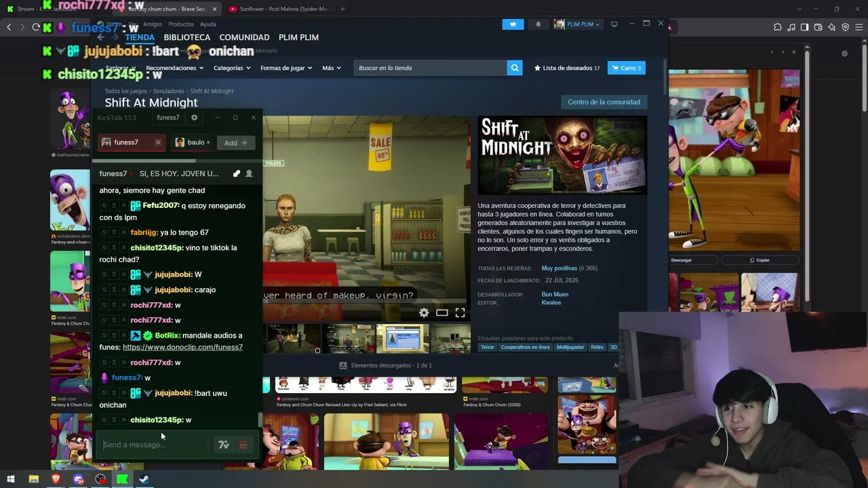Image resolution: width=868 pixels, height=488 pixels.
Task: Open PLIM PLIM profile tab in Steam
Action: (298, 37)
